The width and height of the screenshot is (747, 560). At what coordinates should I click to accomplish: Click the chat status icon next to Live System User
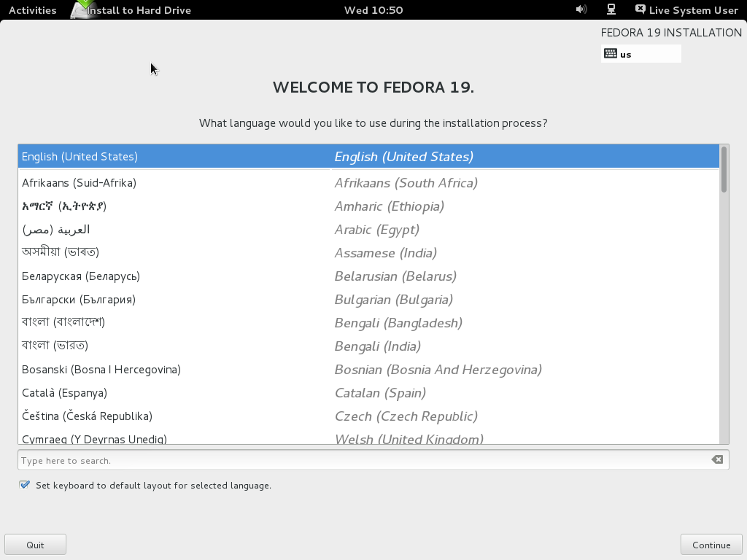click(640, 9)
